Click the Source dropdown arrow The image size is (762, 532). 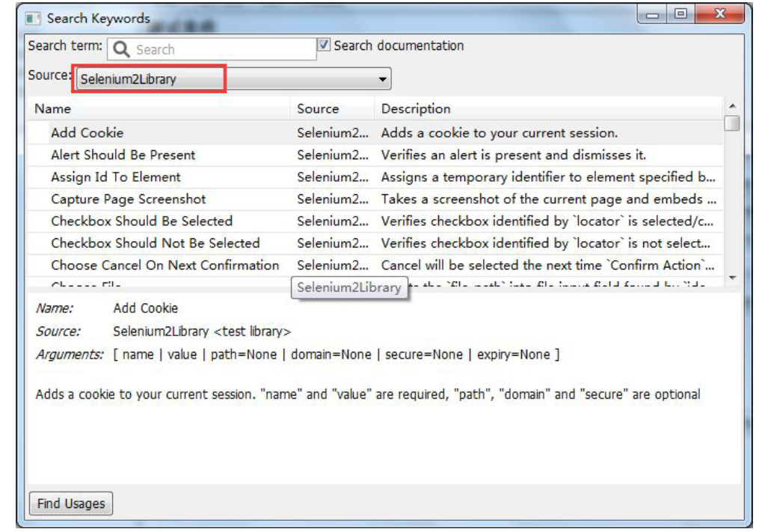(382, 79)
